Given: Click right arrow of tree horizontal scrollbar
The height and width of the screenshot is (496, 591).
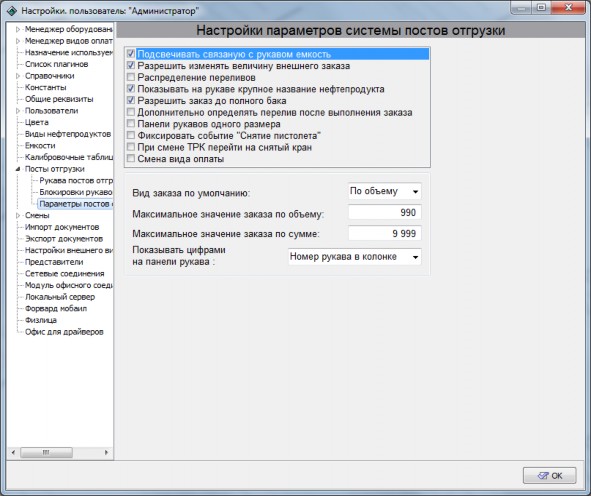Looking at the screenshot, I should tap(106, 452).
